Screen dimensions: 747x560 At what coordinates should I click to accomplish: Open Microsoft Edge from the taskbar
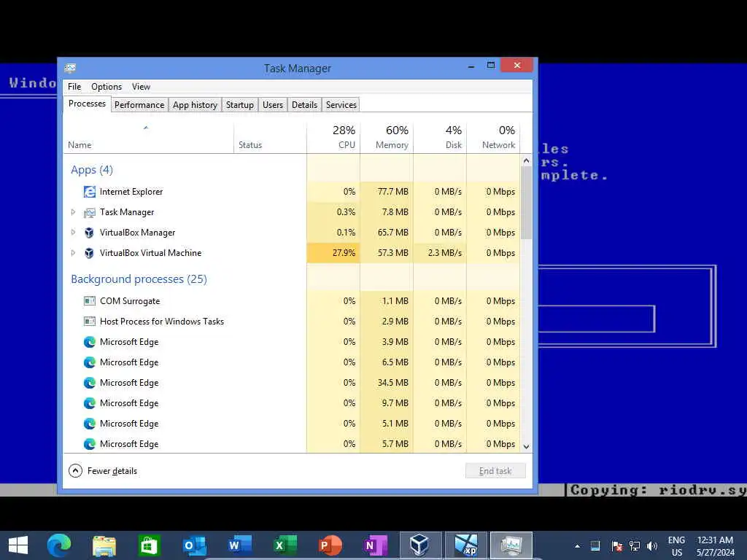coord(58,545)
